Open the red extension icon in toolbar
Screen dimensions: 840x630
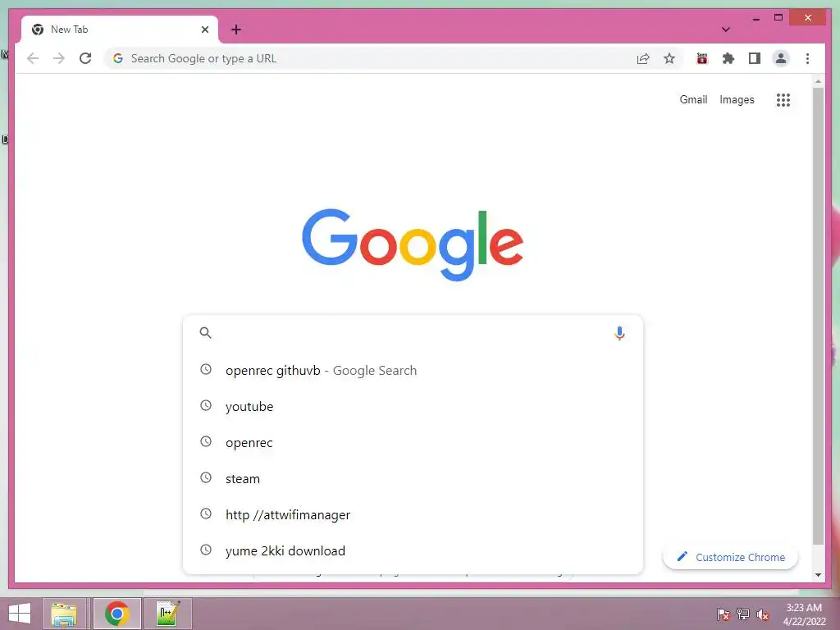(x=702, y=58)
